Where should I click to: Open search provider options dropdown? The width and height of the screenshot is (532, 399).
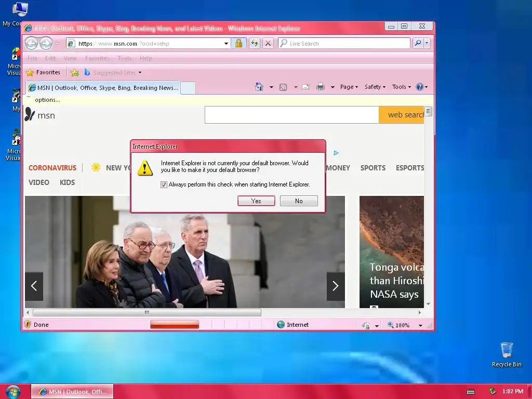427,43
